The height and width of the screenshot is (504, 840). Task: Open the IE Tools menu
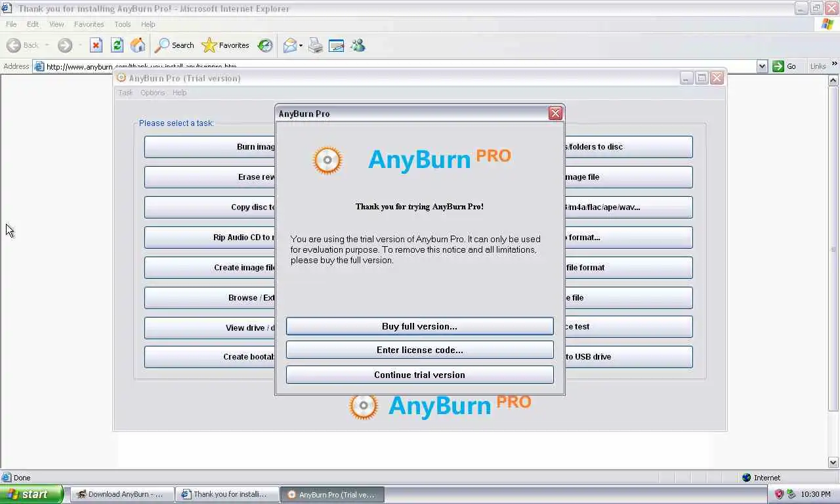(x=123, y=24)
